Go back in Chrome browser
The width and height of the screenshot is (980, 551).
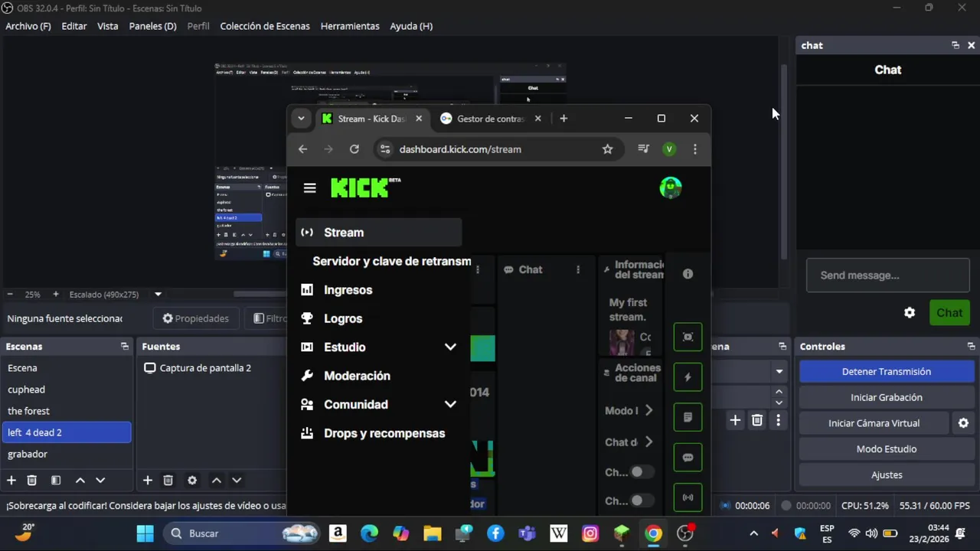click(302, 149)
